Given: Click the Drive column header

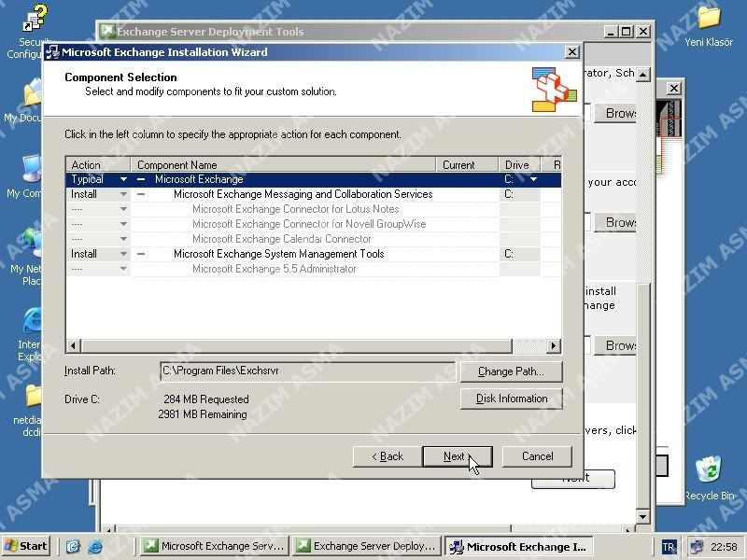Looking at the screenshot, I should [x=520, y=165].
